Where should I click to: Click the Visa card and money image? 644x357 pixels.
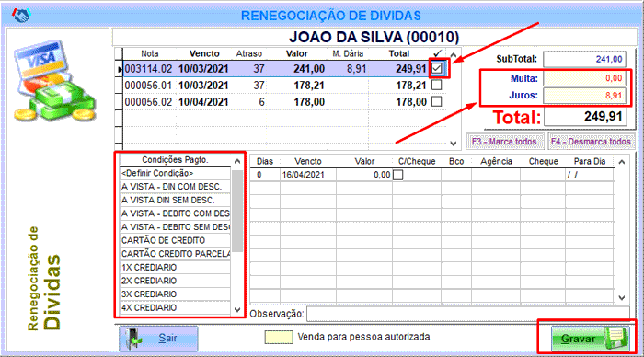tap(54, 81)
